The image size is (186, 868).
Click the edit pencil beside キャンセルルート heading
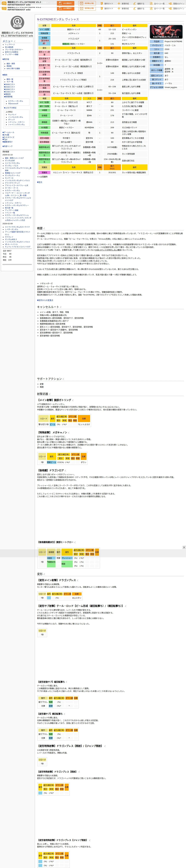click(x=61, y=307)
